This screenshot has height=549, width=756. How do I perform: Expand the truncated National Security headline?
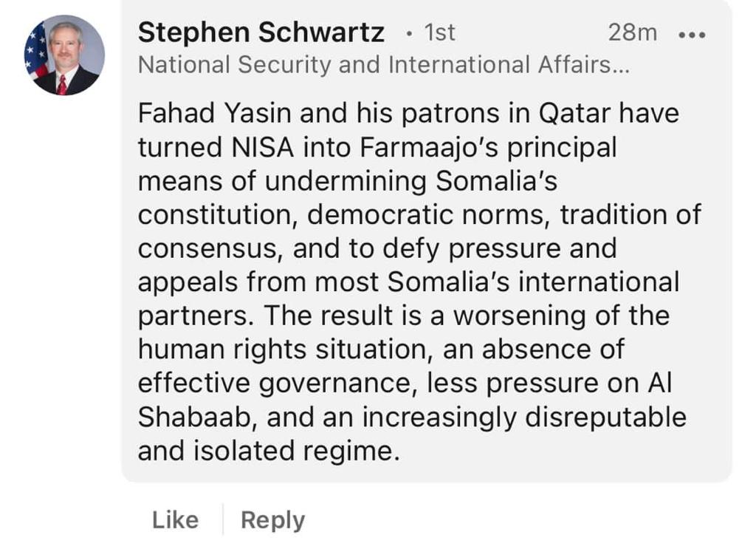384,64
